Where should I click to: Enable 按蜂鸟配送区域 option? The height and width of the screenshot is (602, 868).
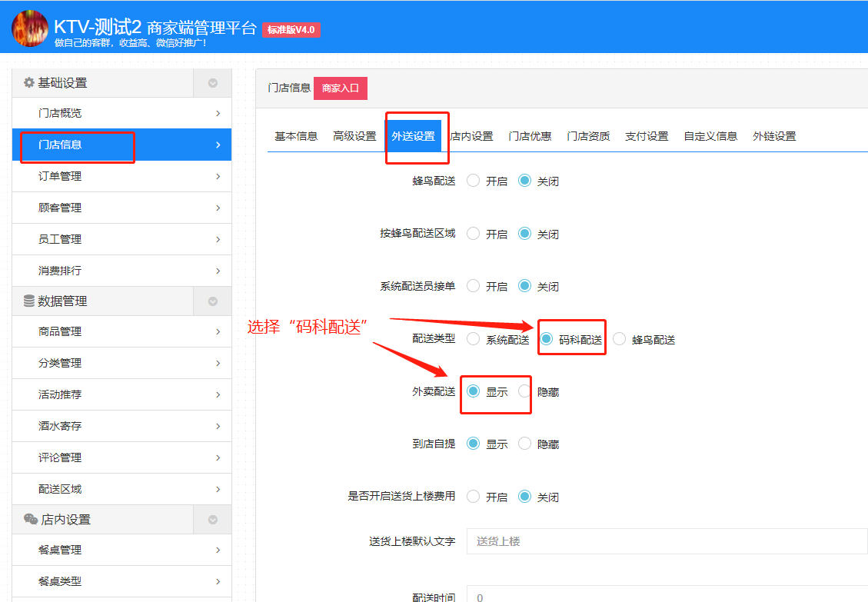(x=473, y=233)
